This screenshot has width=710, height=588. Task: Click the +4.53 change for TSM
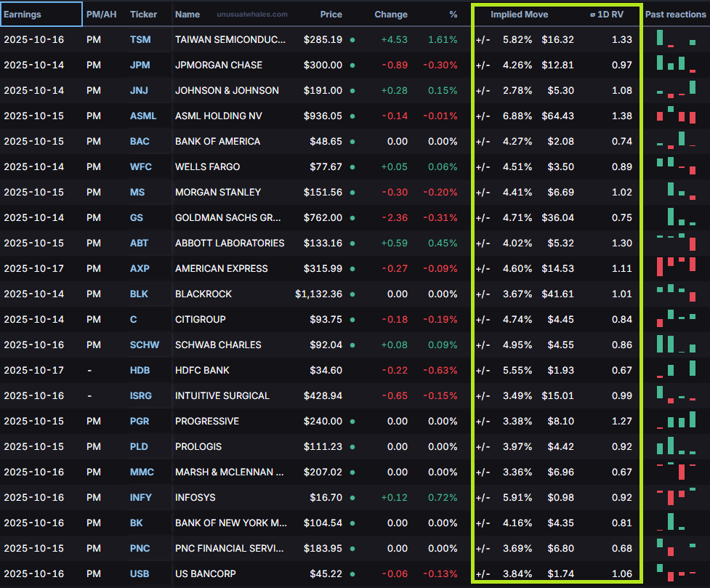tap(394, 39)
